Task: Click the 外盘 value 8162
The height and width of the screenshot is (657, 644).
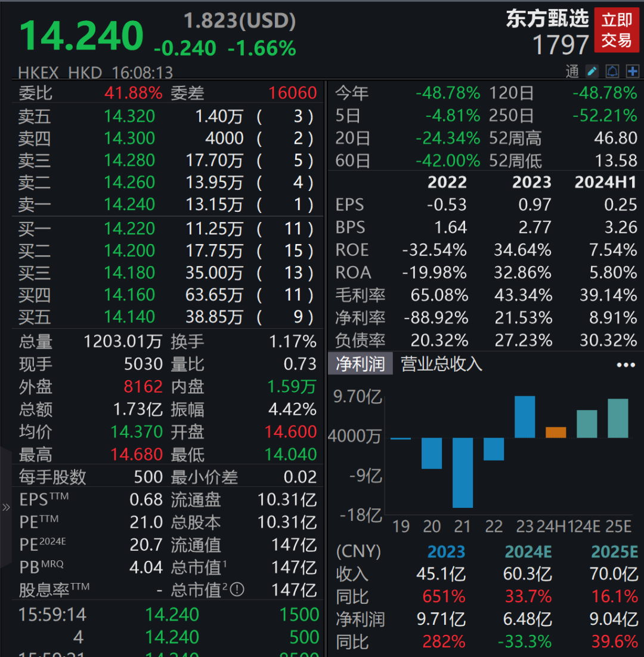Action: (143, 387)
